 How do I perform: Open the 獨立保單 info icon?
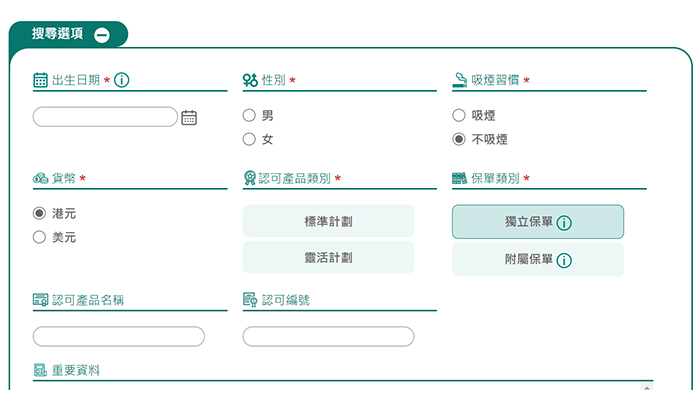(x=564, y=223)
